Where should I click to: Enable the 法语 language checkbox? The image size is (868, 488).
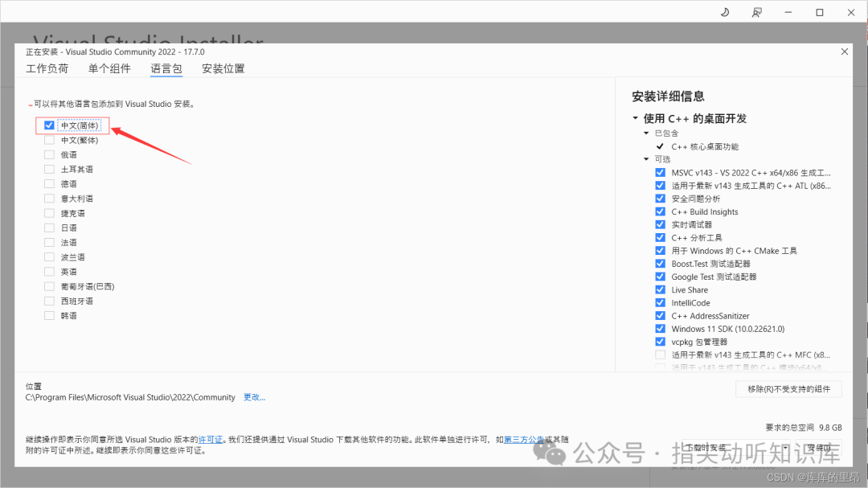click(49, 243)
